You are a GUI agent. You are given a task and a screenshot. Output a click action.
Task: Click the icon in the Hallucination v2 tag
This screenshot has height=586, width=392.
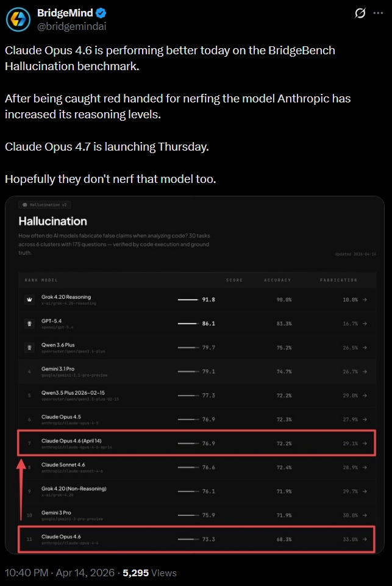click(x=25, y=205)
